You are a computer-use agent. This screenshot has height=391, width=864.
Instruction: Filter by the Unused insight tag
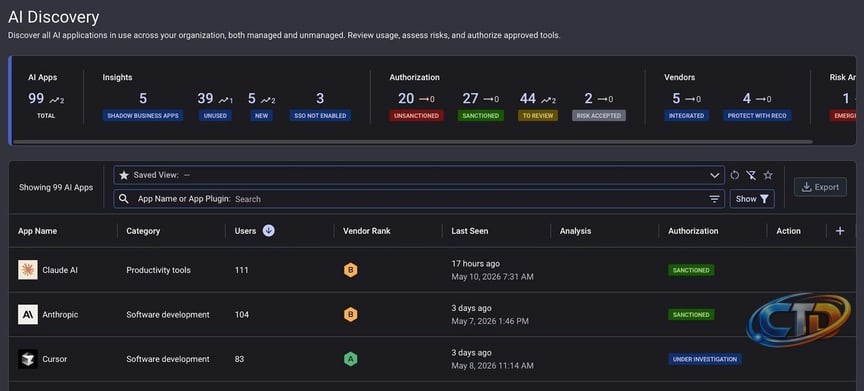[215, 116]
